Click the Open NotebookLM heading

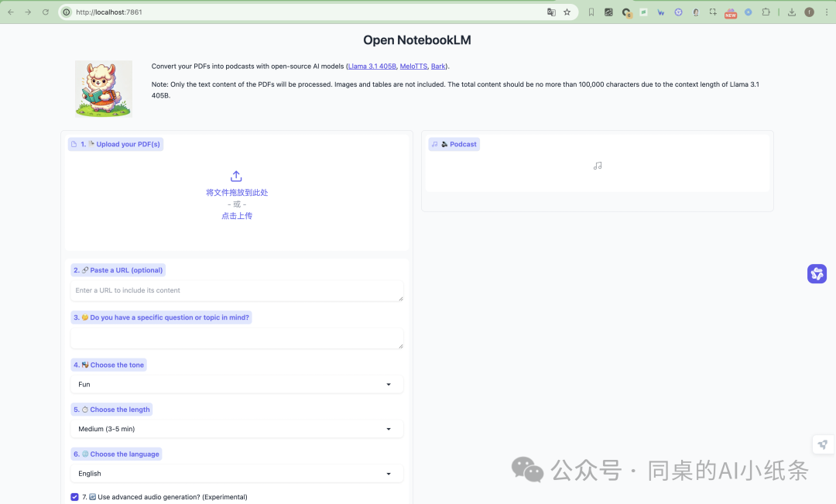click(x=417, y=40)
